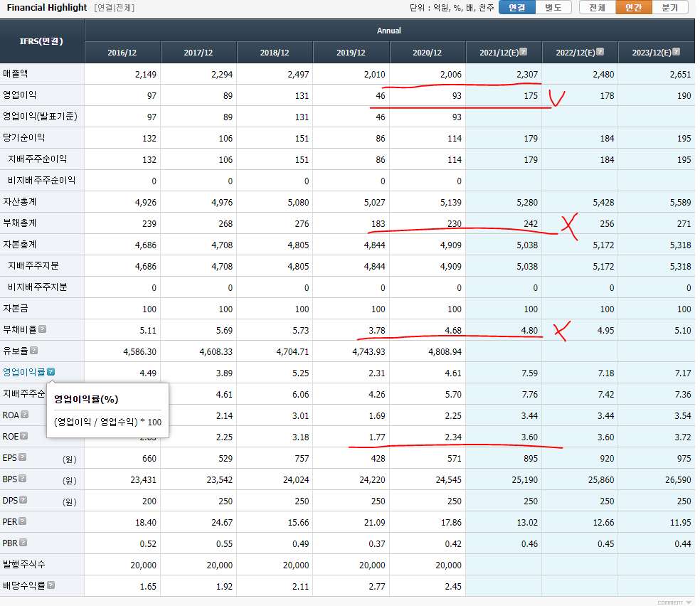Viewport: 700px width, 606px height.
Task: Select the 분기 quarterly tab
Action: (x=669, y=8)
